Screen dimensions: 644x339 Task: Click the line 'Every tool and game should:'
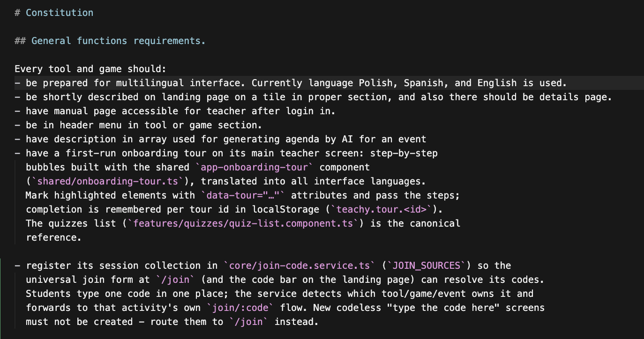click(90, 69)
